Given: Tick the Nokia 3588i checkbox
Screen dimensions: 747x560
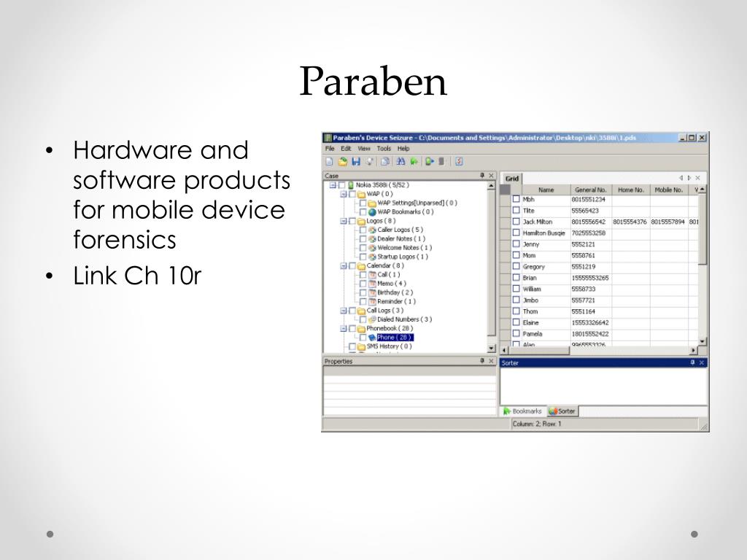Looking at the screenshot, I should click(x=341, y=184).
